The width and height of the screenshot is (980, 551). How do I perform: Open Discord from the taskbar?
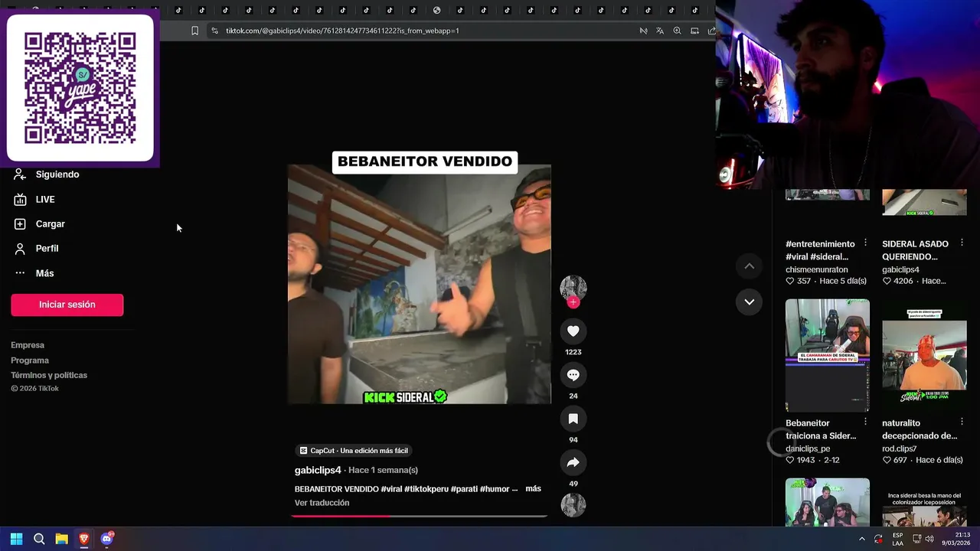pos(106,539)
